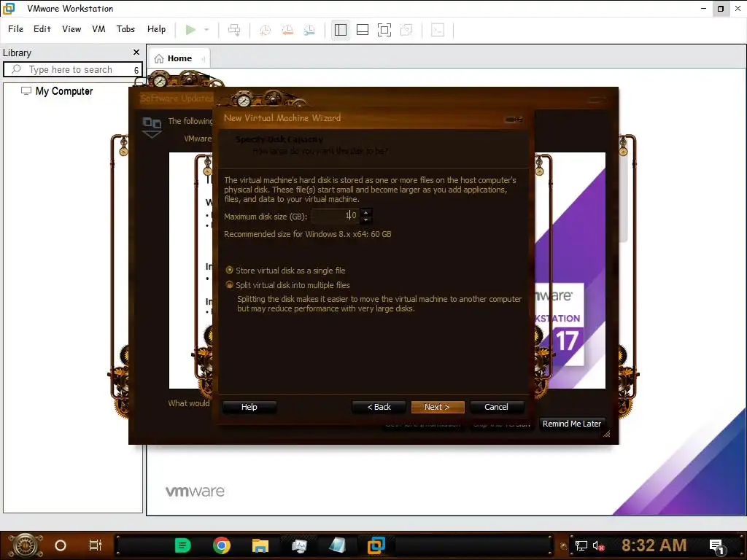Close the Home tab

point(204,59)
